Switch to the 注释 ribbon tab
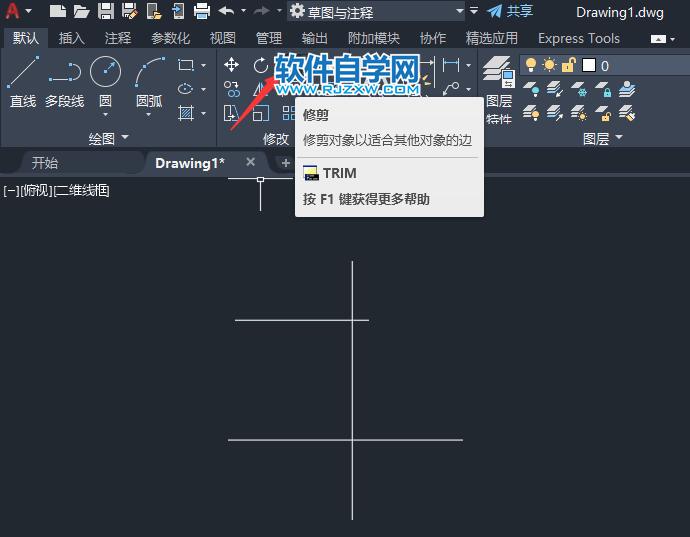The width and height of the screenshot is (690, 537). pos(117,38)
